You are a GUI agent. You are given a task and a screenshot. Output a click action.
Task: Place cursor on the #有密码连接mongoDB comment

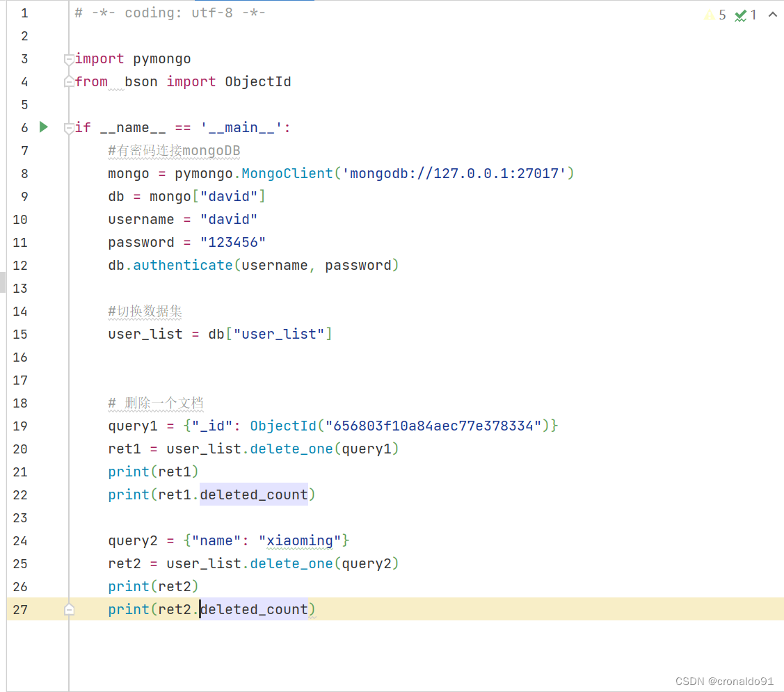point(174,150)
